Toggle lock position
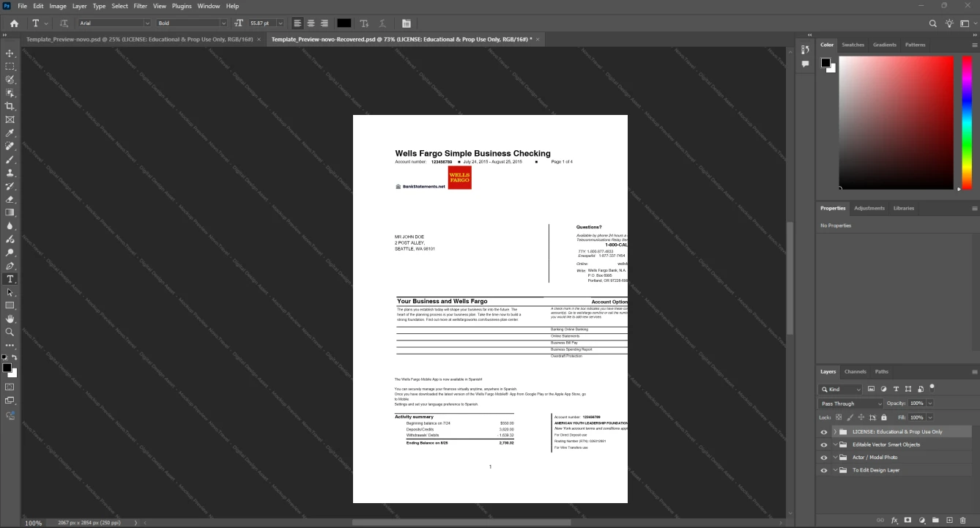This screenshot has height=528, width=980. coord(861,417)
